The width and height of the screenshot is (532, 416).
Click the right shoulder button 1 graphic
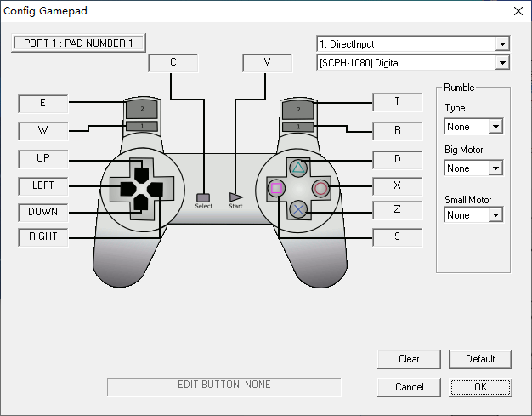pos(298,126)
